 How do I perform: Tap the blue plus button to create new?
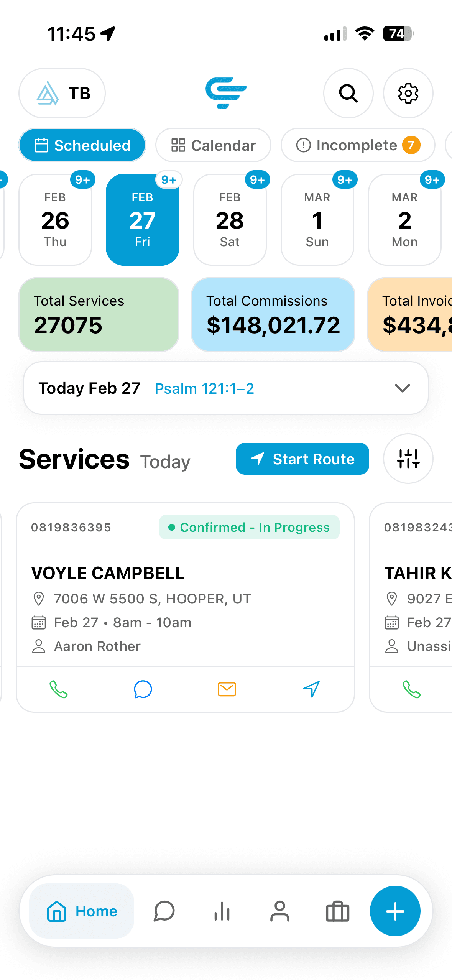[395, 911]
